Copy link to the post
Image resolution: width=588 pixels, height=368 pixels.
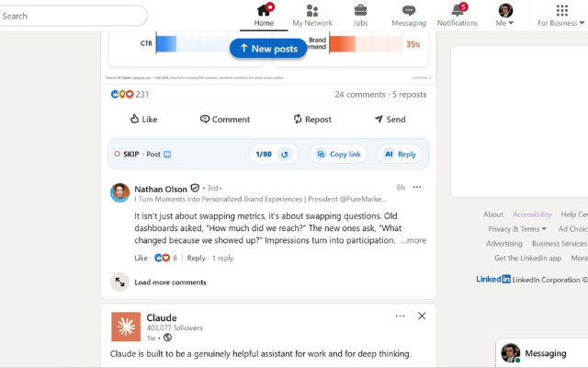(338, 154)
